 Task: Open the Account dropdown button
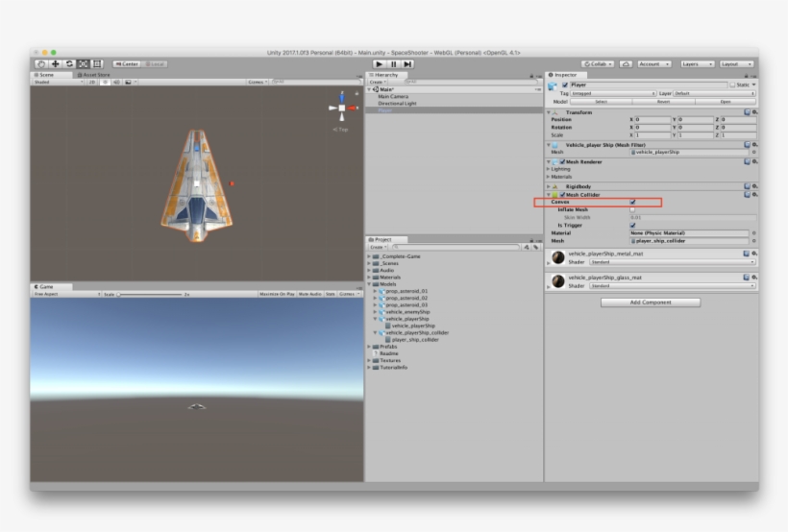655,63
